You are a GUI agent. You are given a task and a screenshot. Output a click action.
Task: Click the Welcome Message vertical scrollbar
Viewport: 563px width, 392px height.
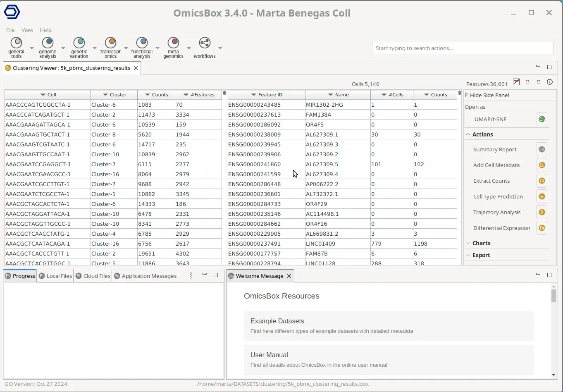(553, 295)
